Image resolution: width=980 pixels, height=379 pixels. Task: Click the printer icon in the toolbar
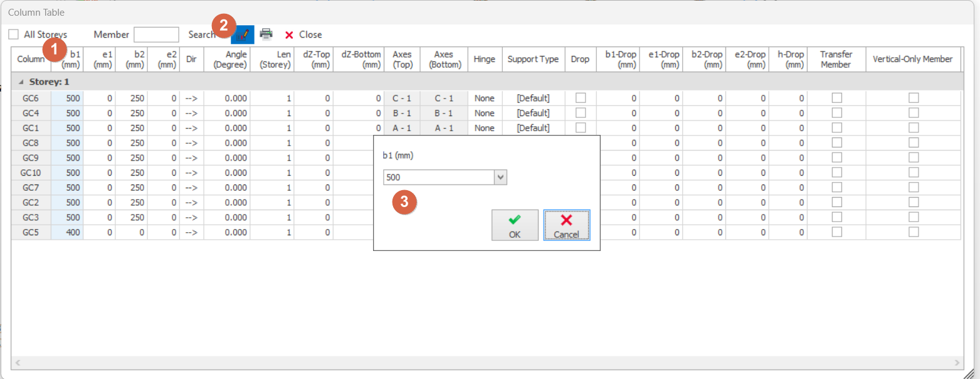(x=266, y=35)
